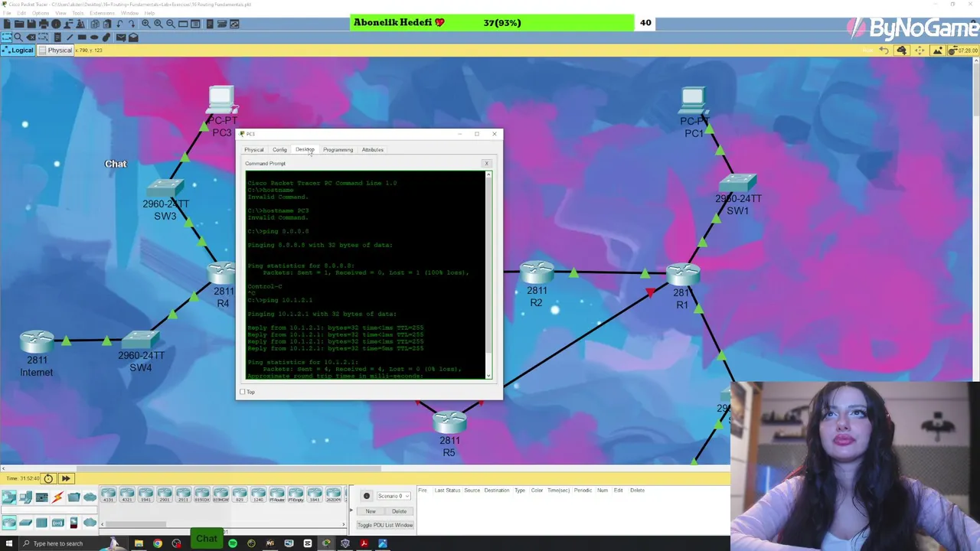980x551 pixels.
Task: Toggle the Top checkbox in PC3 window
Action: pyautogui.click(x=243, y=392)
